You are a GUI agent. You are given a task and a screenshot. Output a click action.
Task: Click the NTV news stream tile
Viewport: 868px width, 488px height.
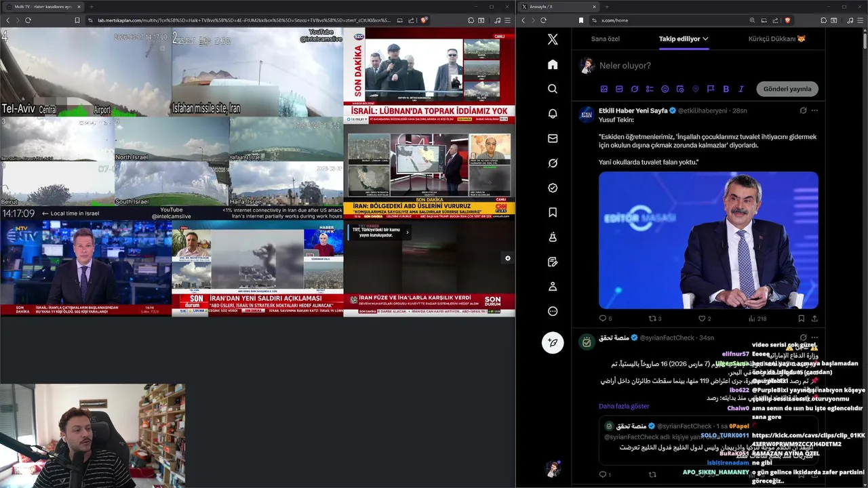tap(85, 268)
